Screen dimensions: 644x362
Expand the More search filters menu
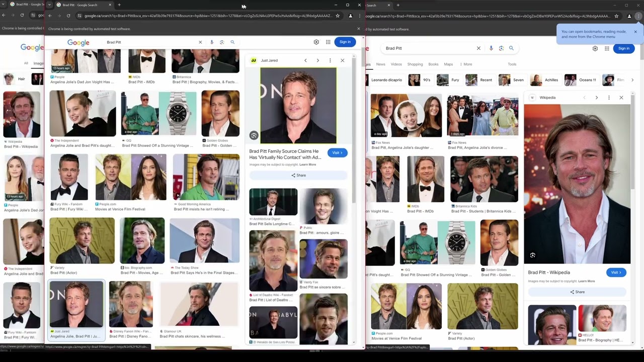[466, 64]
